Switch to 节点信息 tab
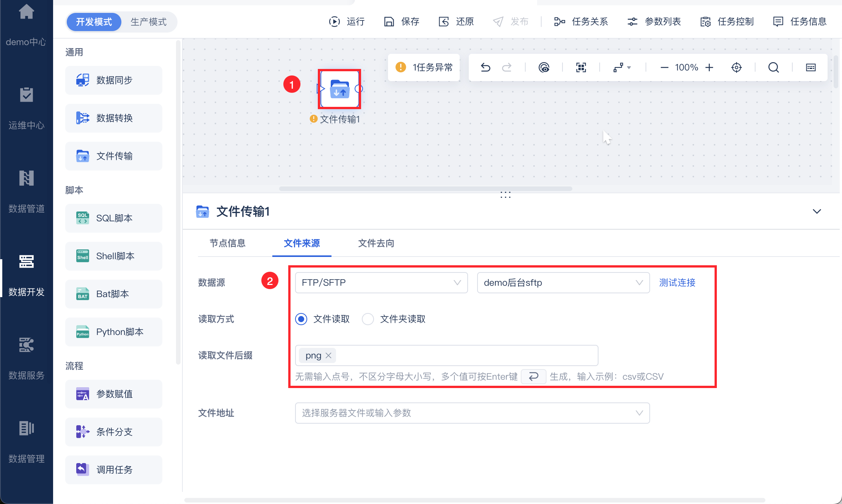Screen dimensions: 842x504 [x=228, y=243]
